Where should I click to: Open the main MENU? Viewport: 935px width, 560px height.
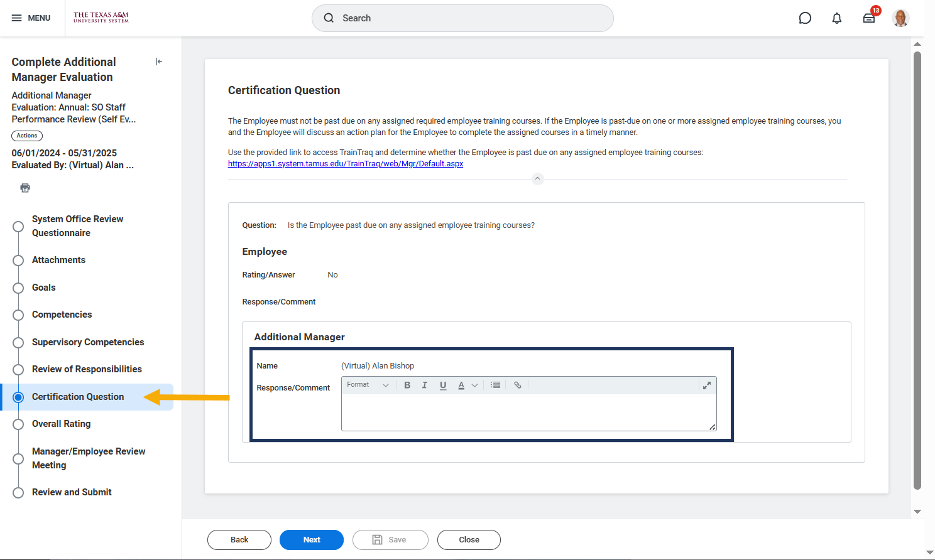(x=31, y=18)
